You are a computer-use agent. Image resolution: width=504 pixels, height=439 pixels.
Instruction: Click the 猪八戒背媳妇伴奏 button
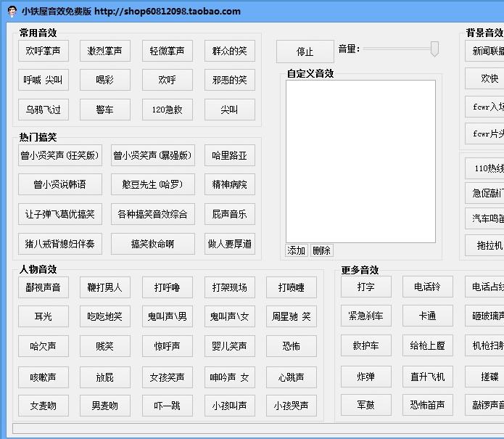click(x=60, y=244)
